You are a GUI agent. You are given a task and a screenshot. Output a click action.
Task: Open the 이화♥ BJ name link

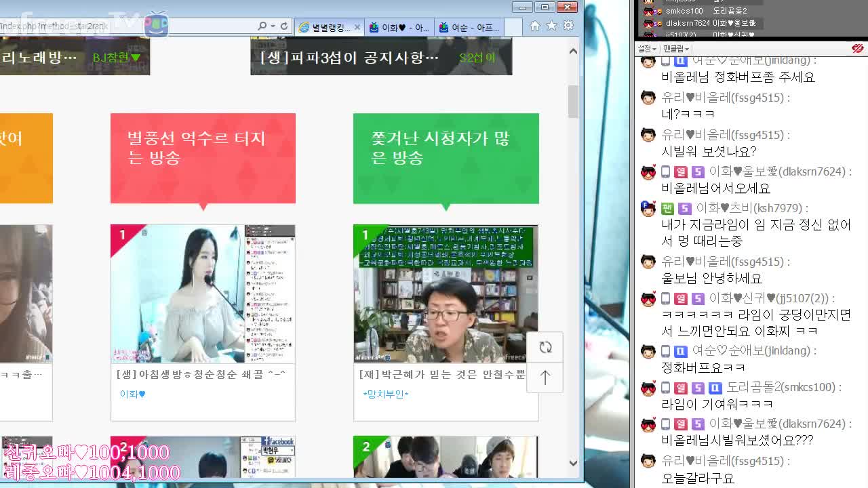pyautogui.click(x=132, y=394)
